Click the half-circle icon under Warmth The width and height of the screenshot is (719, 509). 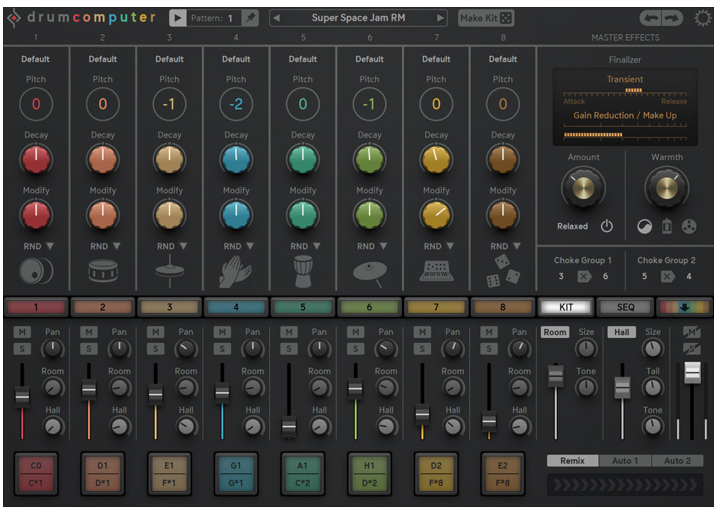(x=644, y=227)
